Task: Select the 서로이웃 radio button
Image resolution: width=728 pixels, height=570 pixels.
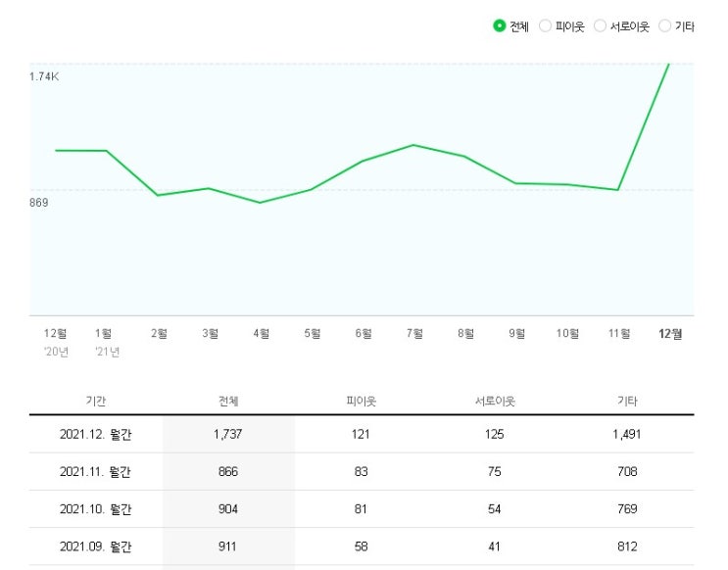Action: 600,26
